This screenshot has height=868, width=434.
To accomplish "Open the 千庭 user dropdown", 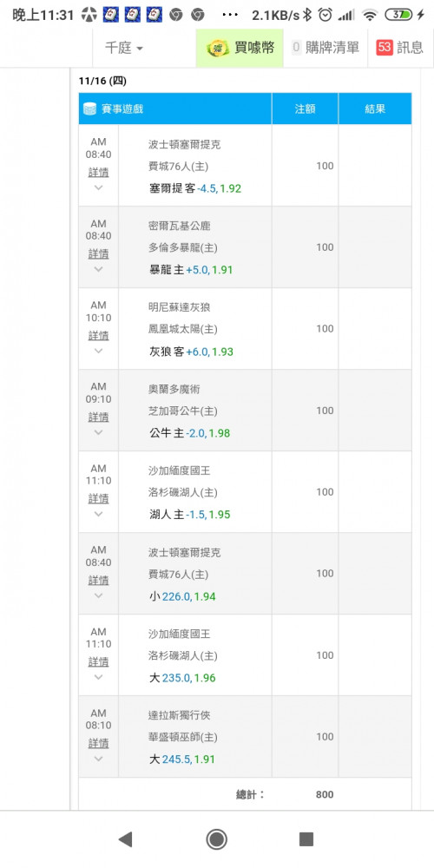I will click(x=124, y=48).
